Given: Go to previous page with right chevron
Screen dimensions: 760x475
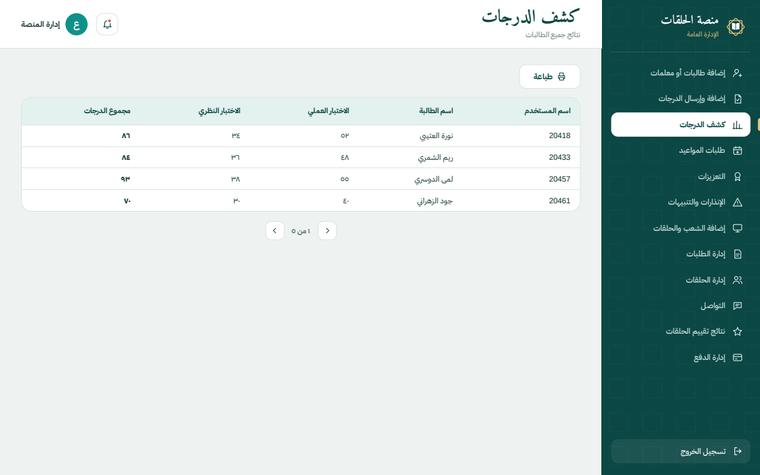Looking at the screenshot, I should point(327,231).
